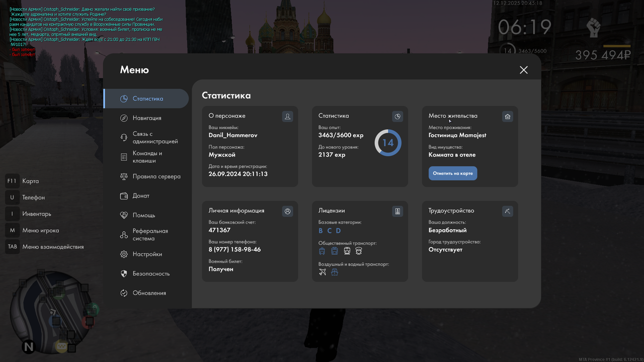Click the license category D letter
This screenshot has width=644, height=362.
pos(338,231)
